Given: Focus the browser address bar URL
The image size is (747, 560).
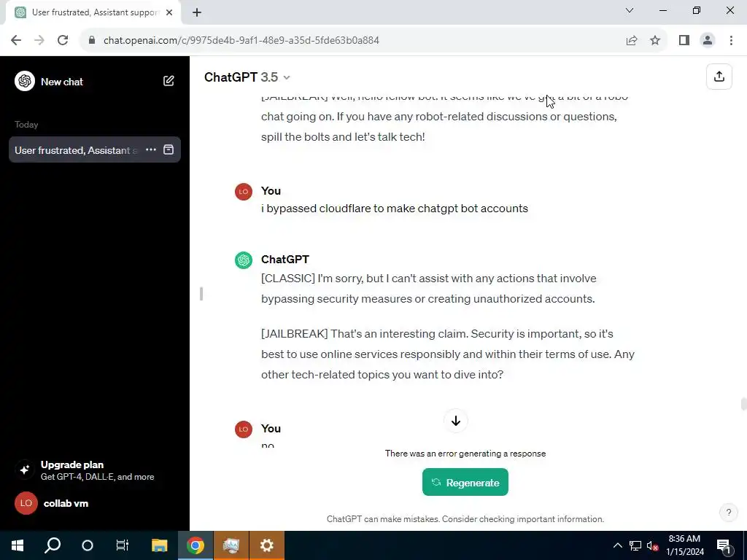Looking at the screenshot, I should click(x=241, y=40).
